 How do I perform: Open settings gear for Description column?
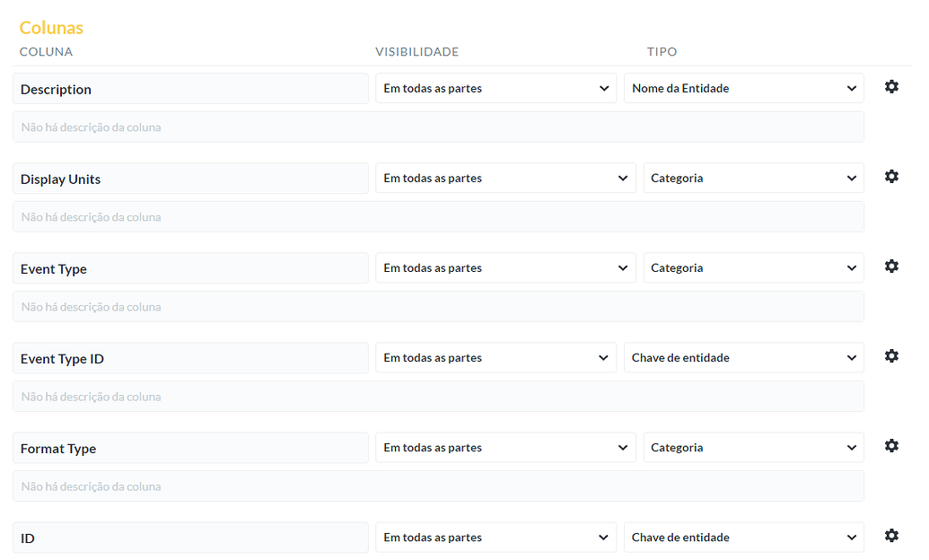tap(891, 87)
